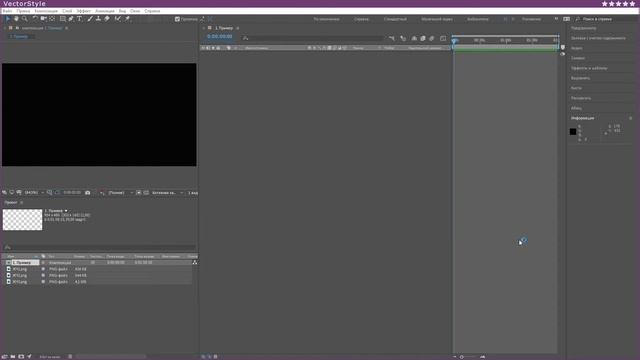Select the Selection arrow tool

point(7,19)
